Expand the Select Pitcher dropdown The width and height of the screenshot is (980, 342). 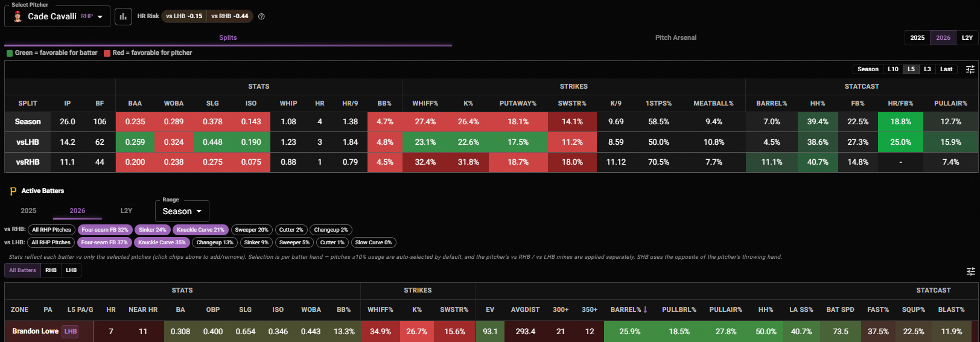coord(57,16)
